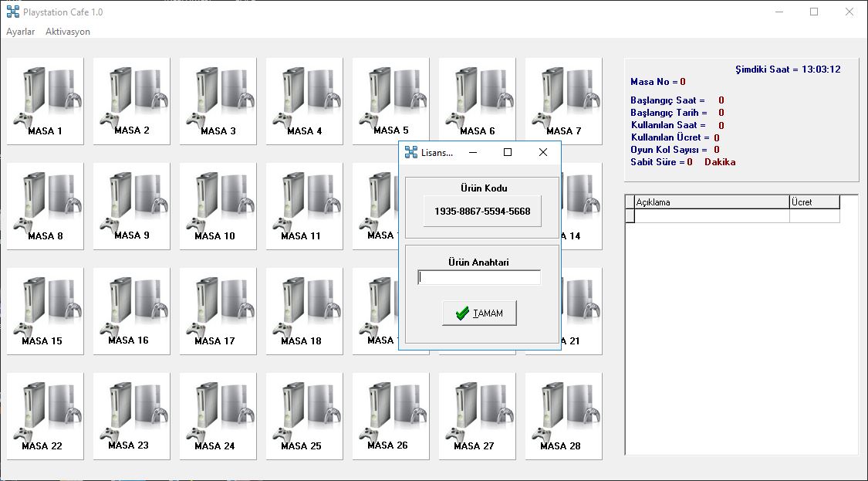Open the MASA 8 table icon
Viewport: 868px width, 481px height.
(46, 206)
